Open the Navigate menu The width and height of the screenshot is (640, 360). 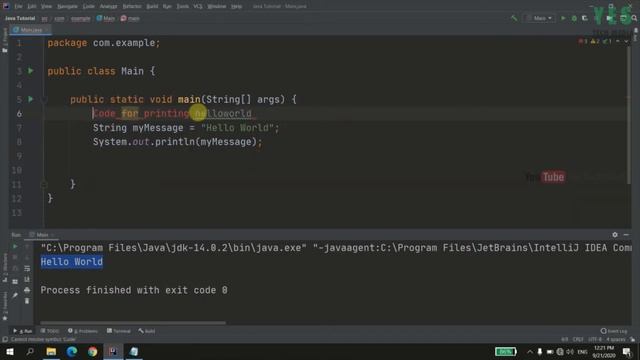67,6
